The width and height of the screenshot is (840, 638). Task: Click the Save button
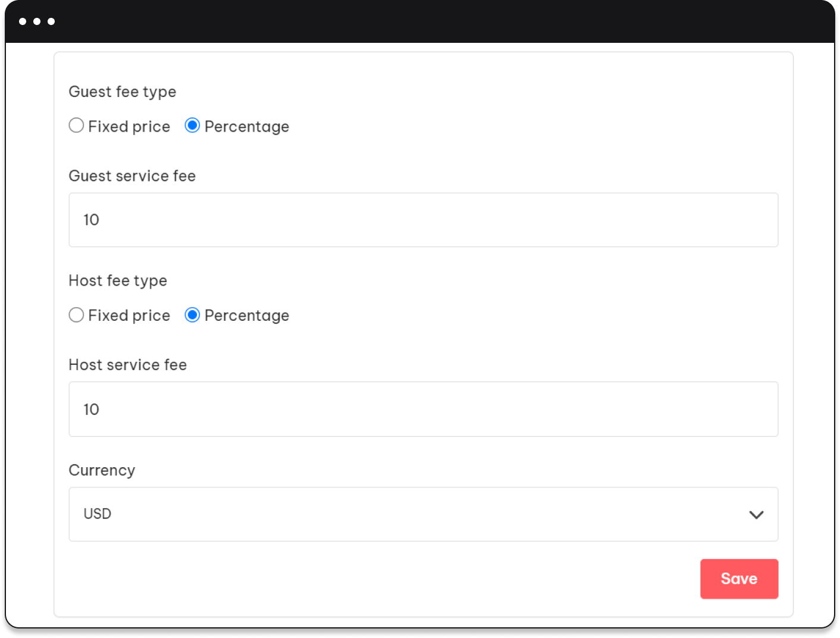[x=739, y=578]
